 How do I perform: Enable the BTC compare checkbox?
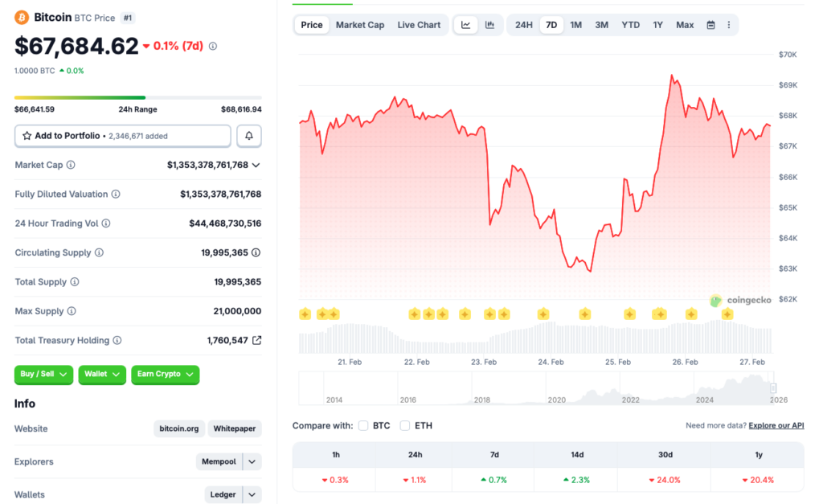click(x=363, y=425)
